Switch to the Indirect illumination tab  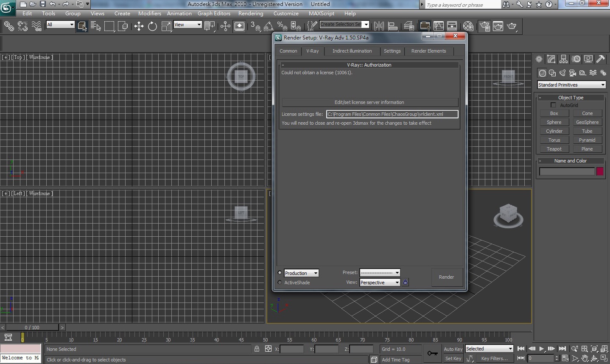(x=352, y=51)
